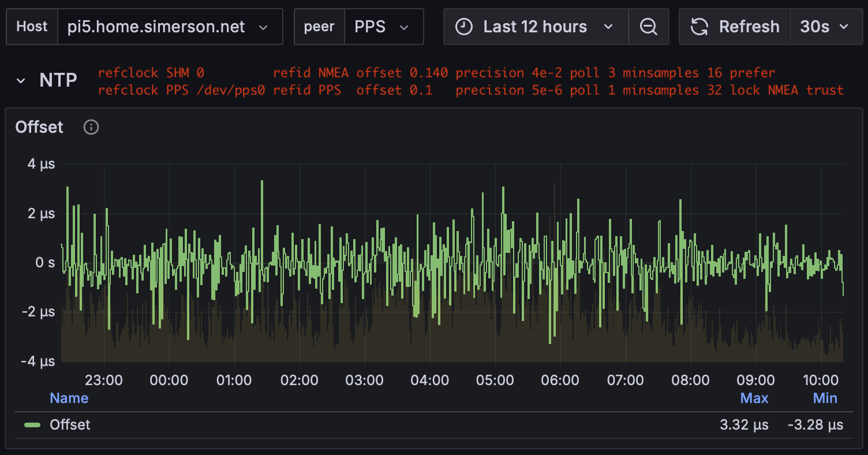Click the -3.28 µs min value
This screenshot has height=455, width=868.
[x=815, y=425]
